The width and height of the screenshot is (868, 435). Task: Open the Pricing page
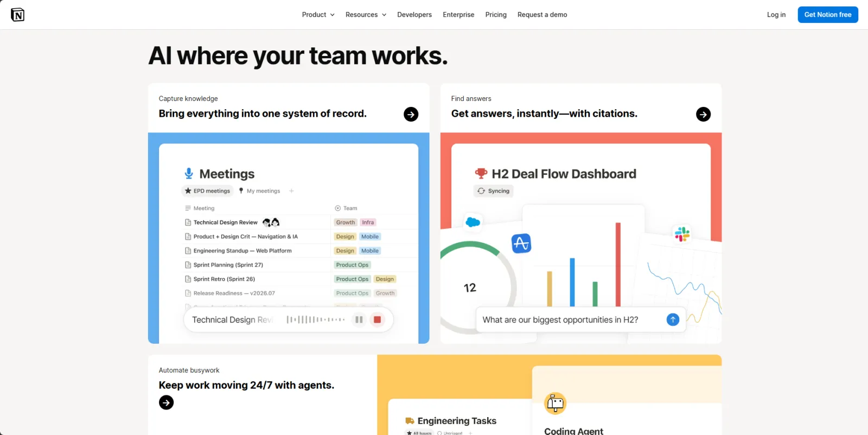click(x=496, y=15)
